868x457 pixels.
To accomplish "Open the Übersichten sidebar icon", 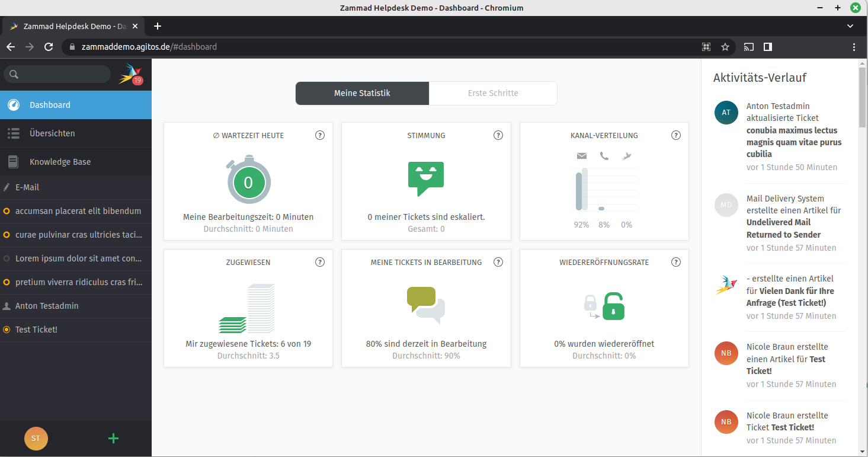I will pos(13,133).
